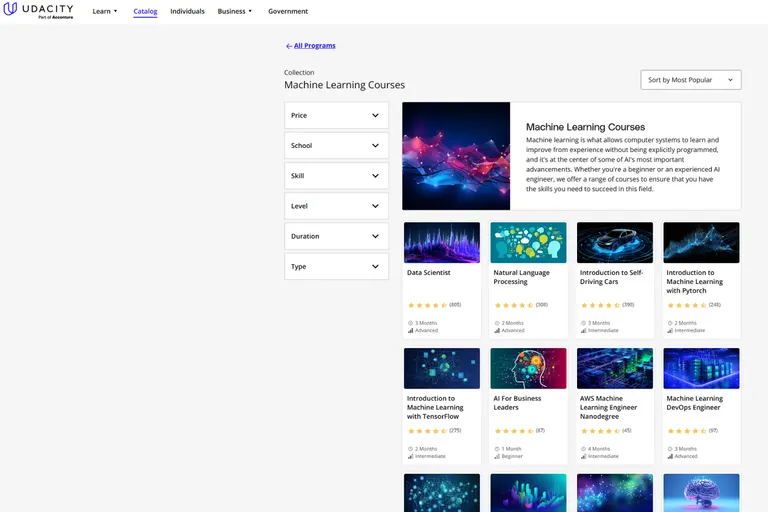The width and height of the screenshot is (768, 512).
Task: Click Machine Learning DevOps Engineer title
Action: 695,403
